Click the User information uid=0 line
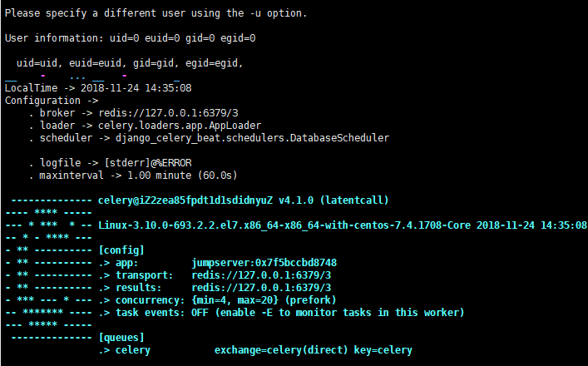Viewport: 588px width, 366px height. point(131,38)
